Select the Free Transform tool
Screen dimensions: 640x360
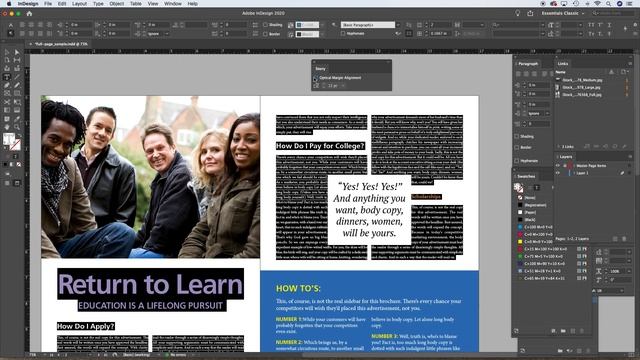pos(17,102)
